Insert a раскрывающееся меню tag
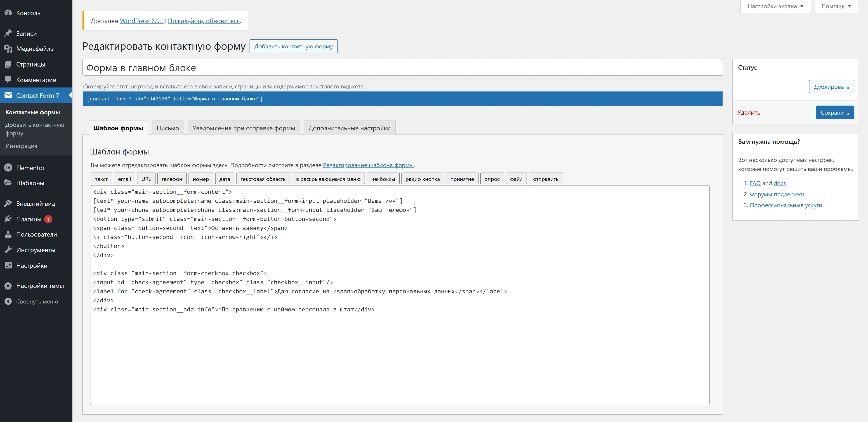Viewport: 868px width, 422px height. point(328,179)
